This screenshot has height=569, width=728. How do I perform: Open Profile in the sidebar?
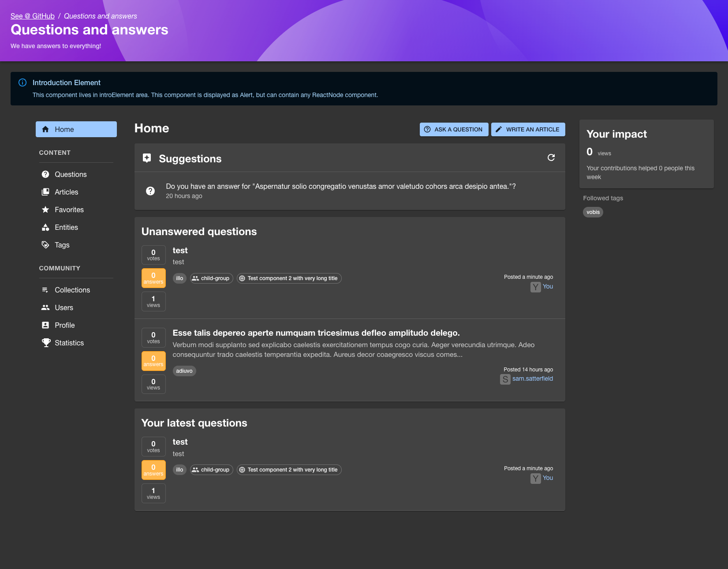pyautogui.click(x=76, y=325)
